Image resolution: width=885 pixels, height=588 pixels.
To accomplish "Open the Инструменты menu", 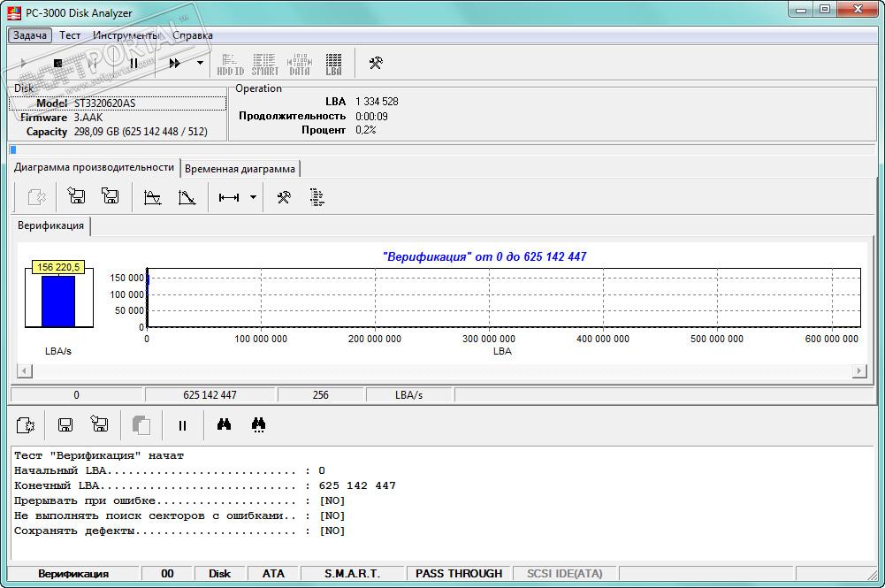I will tap(126, 35).
